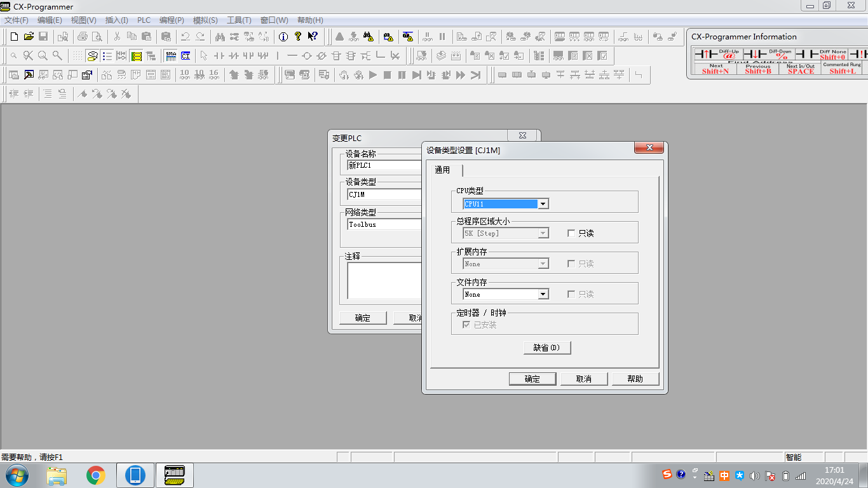Expand the 5K [Step] program size dropdown
The image size is (868, 488).
click(543, 233)
